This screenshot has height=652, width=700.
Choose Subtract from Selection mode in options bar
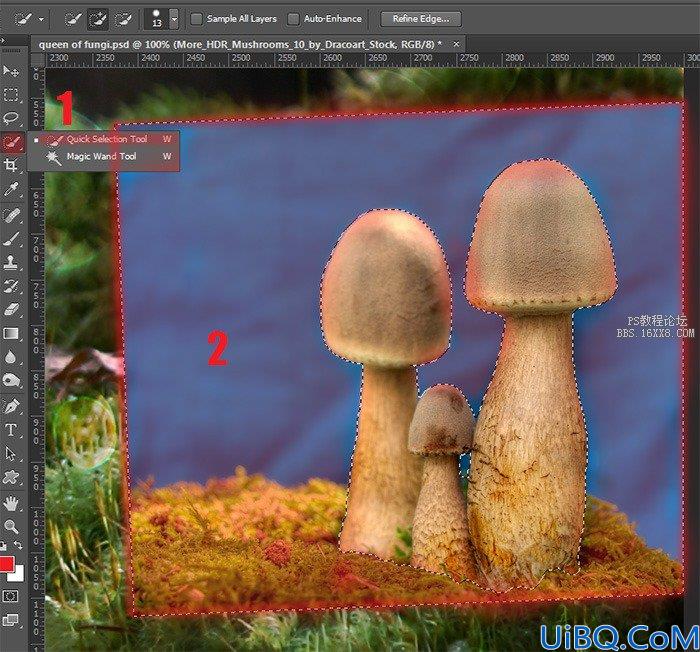(x=123, y=19)
